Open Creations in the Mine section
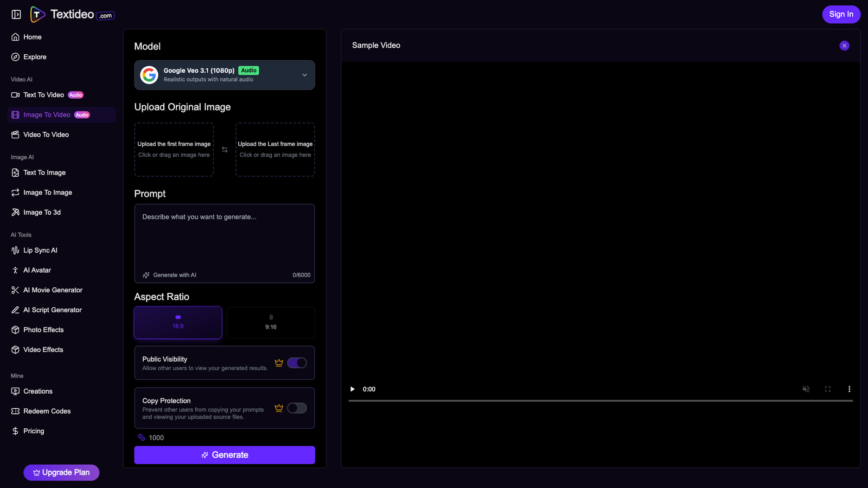868x488 pixels. [61, 391]
